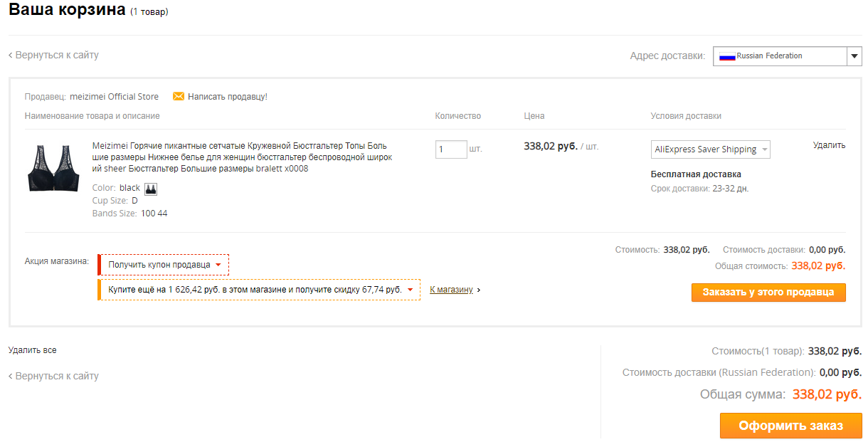Viewport: 868px width, 447px height.
Task: Click the Russian flag icon in delivery address
Action: (x=727, y=56)
